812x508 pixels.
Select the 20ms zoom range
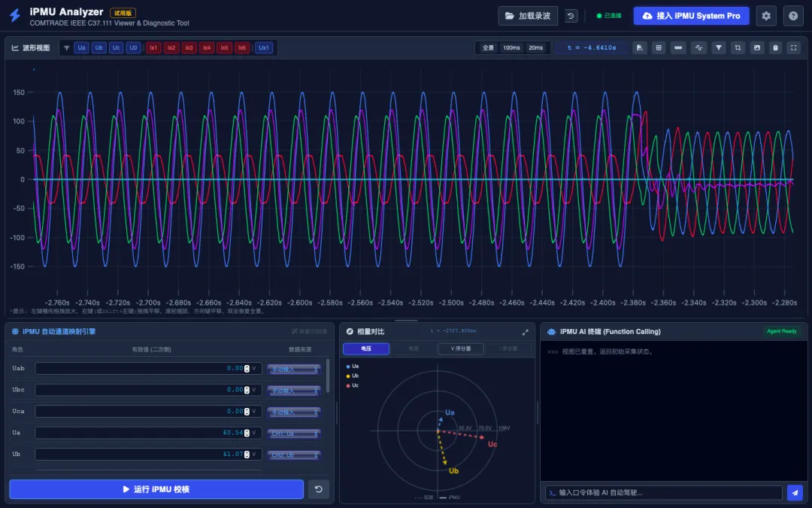[535, 47]
